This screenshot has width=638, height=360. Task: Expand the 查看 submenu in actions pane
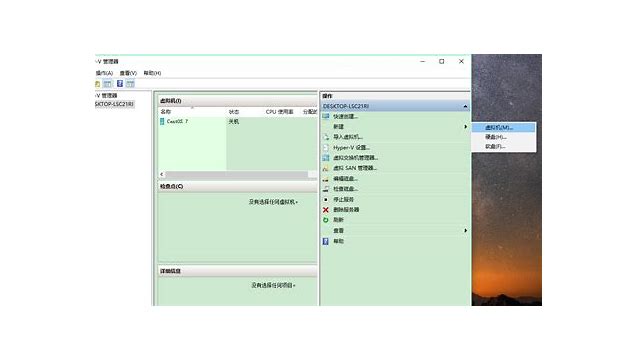point(465,231)
